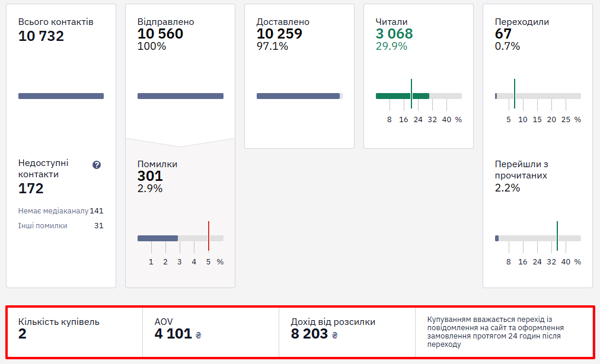Select the Помилки count 301
The height and width of the screenshot is (364, 600).
150,176
